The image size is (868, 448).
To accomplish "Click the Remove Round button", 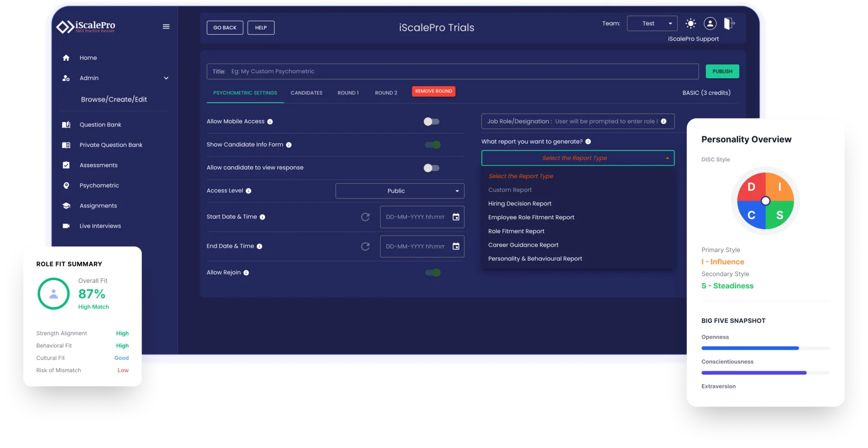I will click(x=434, y=91).
